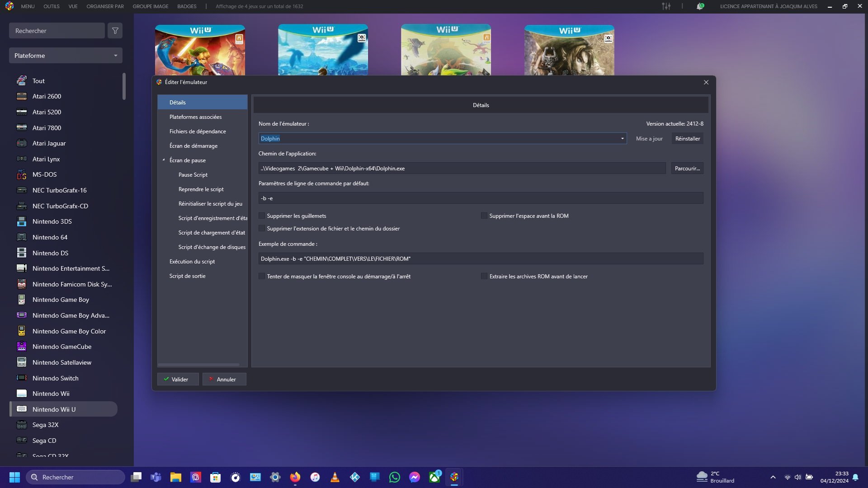Select Écran de démarrage in tree
The width and height of the screenshot is (868, 488).
(x=193, y=146)
